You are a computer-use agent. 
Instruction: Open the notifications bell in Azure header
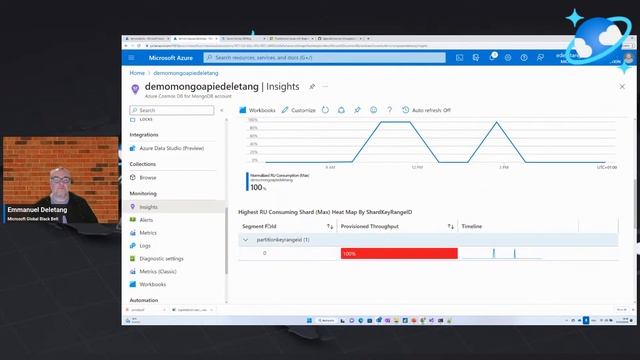(492, 57)
